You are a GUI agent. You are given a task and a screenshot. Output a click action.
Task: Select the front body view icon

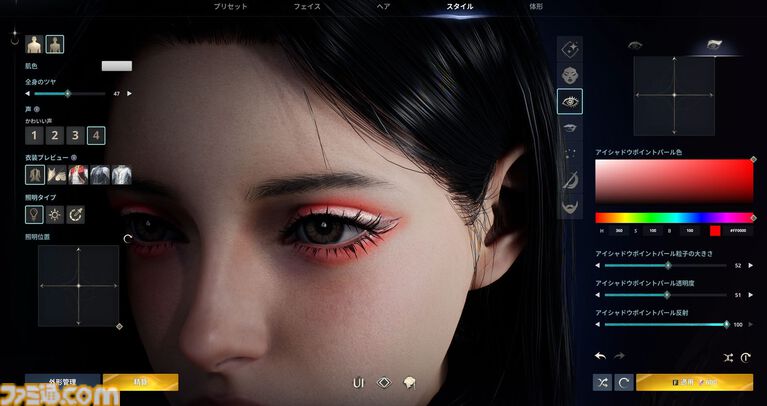tap(34, 45)
